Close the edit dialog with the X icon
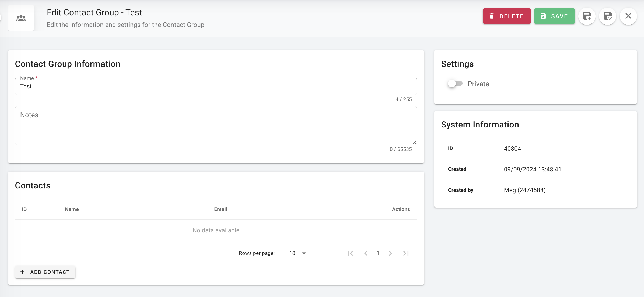The image size is (644, 297). pyautogui.click(x=628, y=16)
